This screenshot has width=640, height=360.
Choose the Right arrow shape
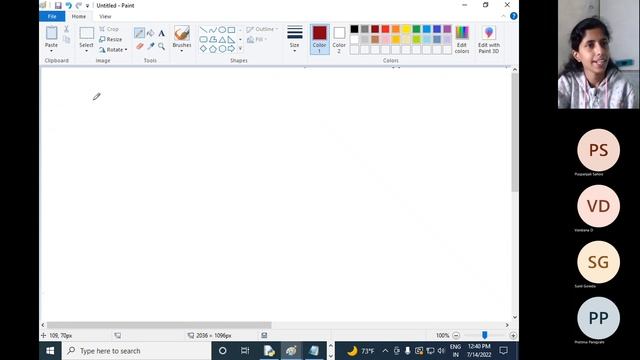[231, 49]
